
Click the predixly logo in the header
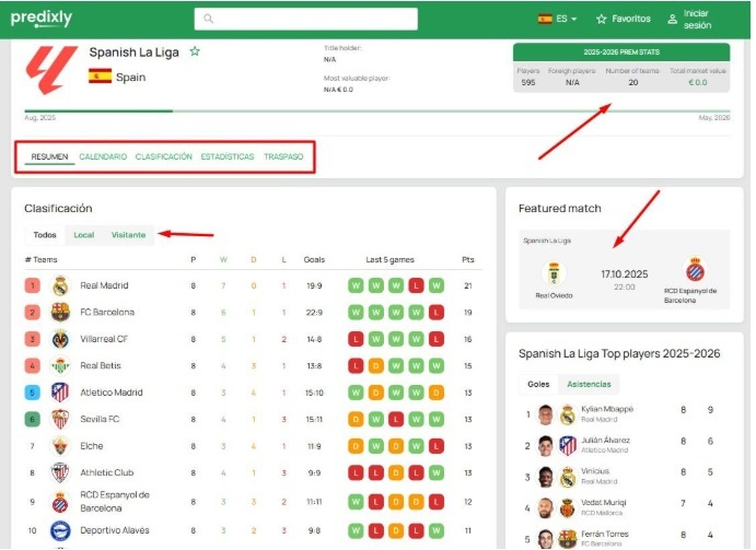(x=41, y=18)
